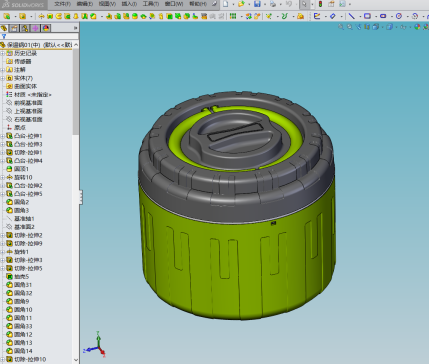
Task: Switch to the DimXpertManager tab
Action: point(35,28)
